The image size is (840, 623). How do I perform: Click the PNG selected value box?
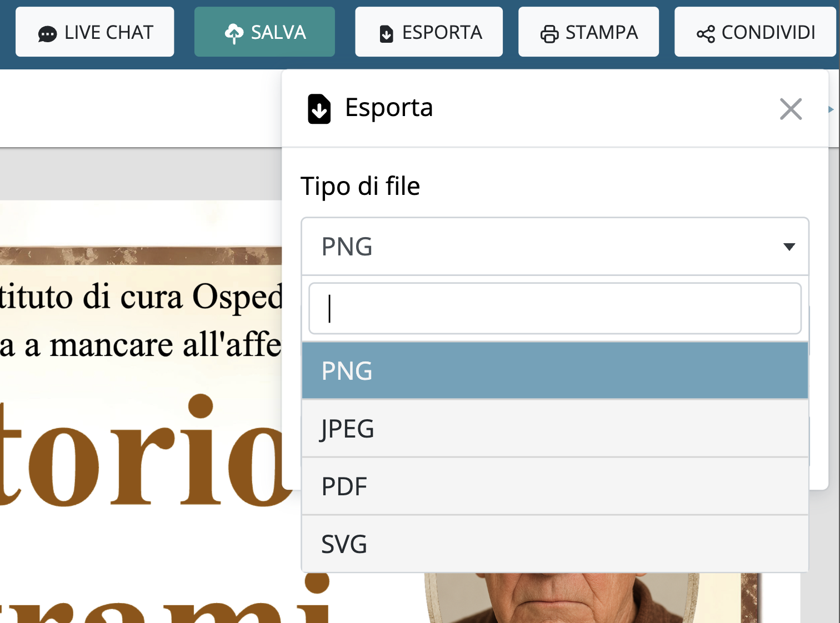point(544,247)
